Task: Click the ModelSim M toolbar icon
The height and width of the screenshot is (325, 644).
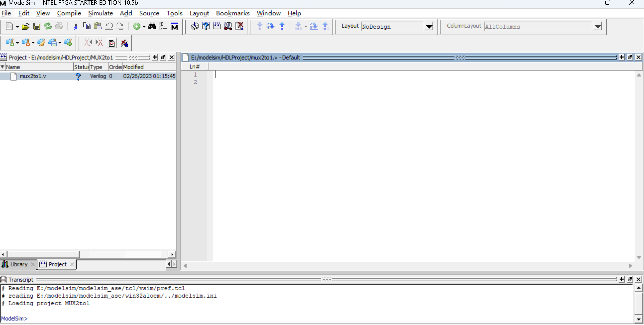Action: point(175,26)
